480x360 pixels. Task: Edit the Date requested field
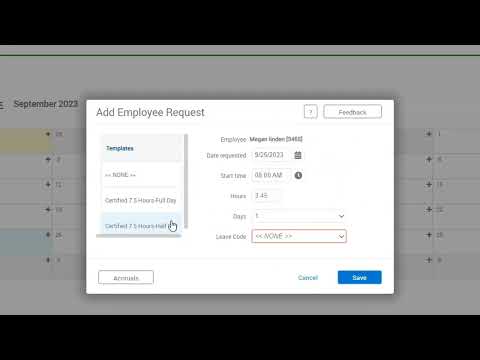pyautogui.click(x=271, y=155)
